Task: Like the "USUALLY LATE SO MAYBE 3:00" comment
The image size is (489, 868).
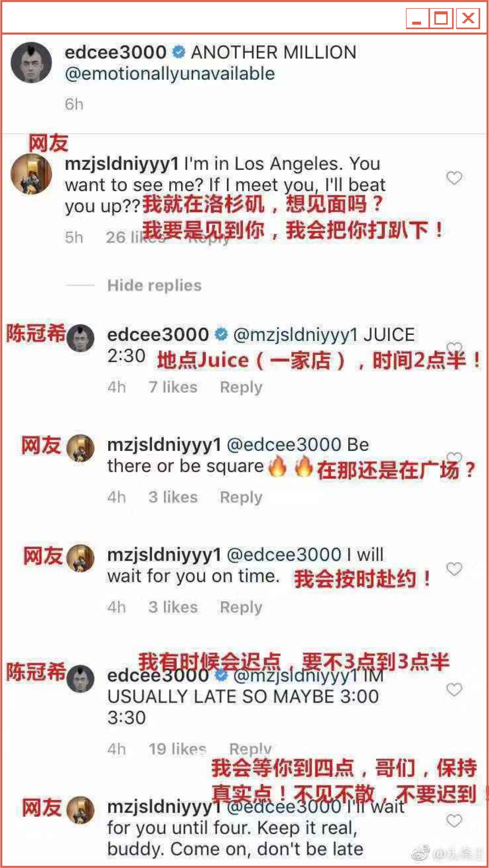Action: coord(454,690)
